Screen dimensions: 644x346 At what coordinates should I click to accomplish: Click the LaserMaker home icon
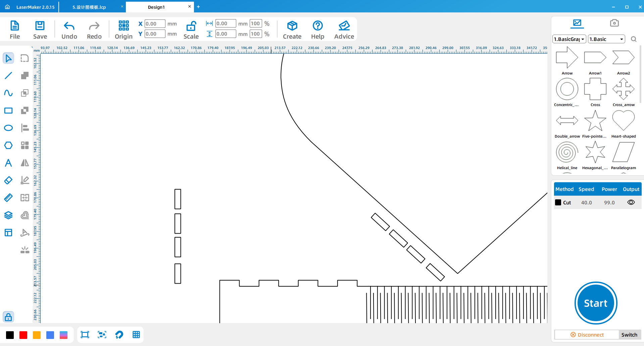coord(7,7)
